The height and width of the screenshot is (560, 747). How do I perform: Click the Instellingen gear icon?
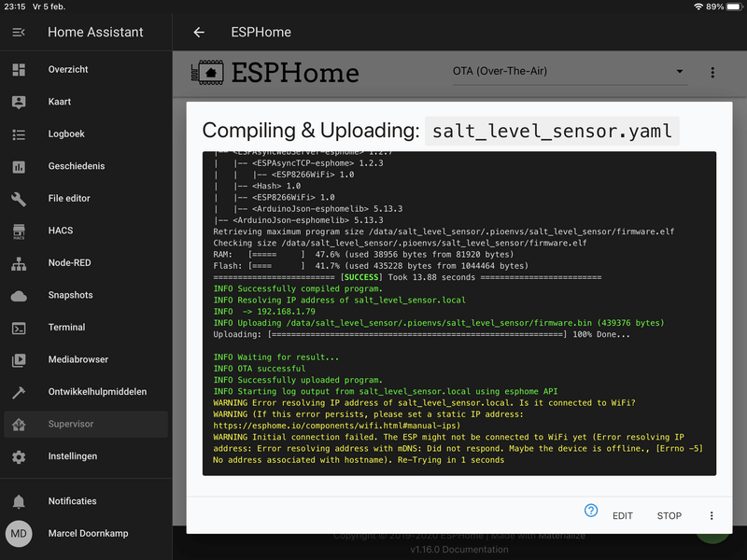click(19, 456)
